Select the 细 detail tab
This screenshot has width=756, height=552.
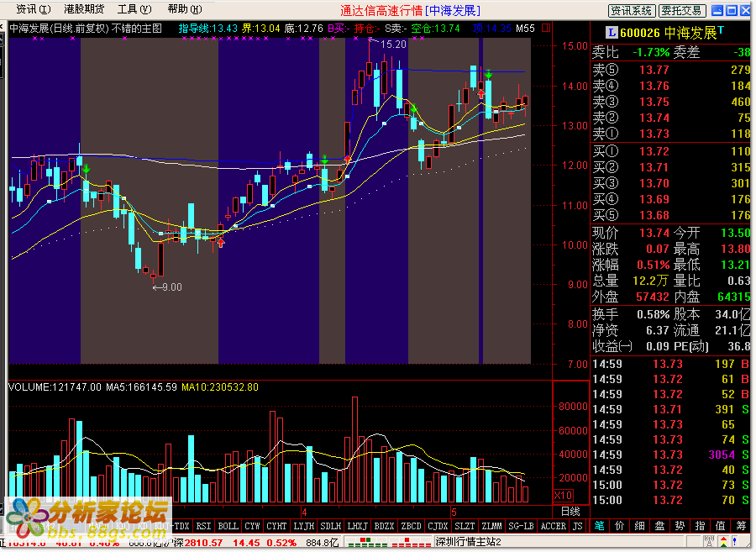639,526
